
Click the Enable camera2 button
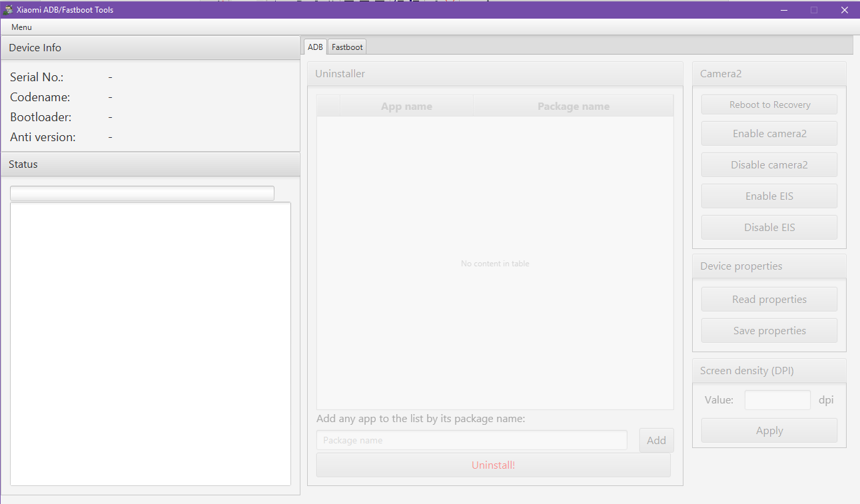(769, 134)
